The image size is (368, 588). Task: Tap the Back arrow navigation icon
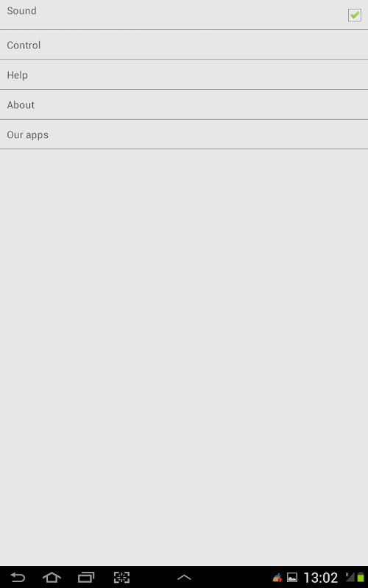[17, 577]
